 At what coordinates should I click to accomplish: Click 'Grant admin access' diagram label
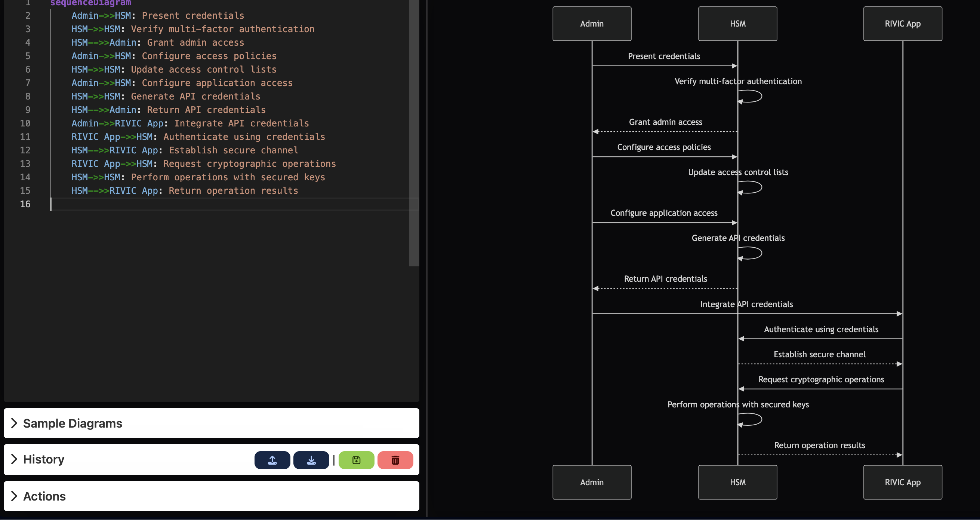click(x=665, y=122)
